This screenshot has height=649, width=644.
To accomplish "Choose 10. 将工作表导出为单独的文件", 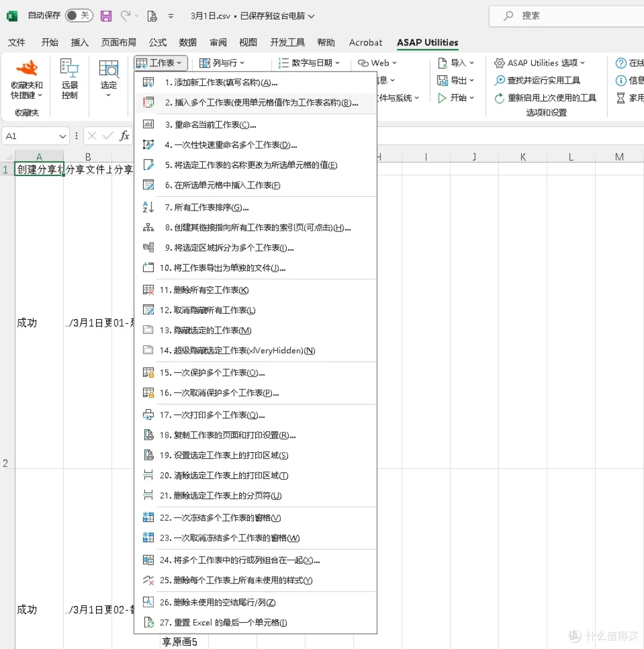I will point(255,268).
